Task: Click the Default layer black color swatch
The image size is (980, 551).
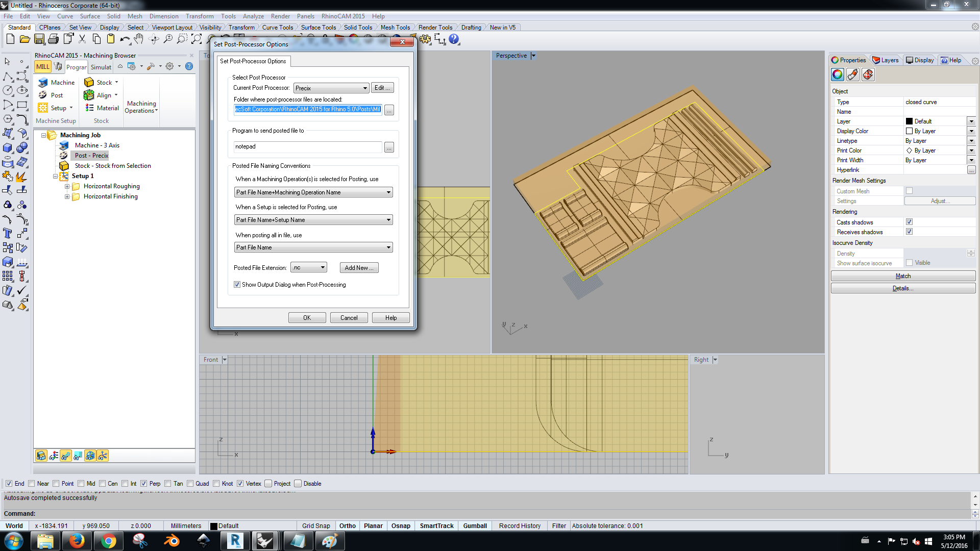Action: click(x=909, y=121)
